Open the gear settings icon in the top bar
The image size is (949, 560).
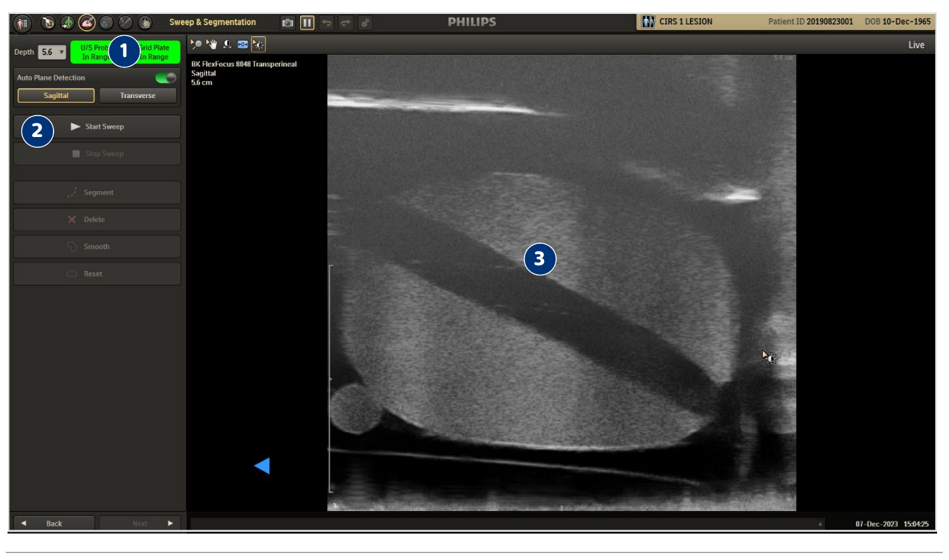click(x=365, y=23)
